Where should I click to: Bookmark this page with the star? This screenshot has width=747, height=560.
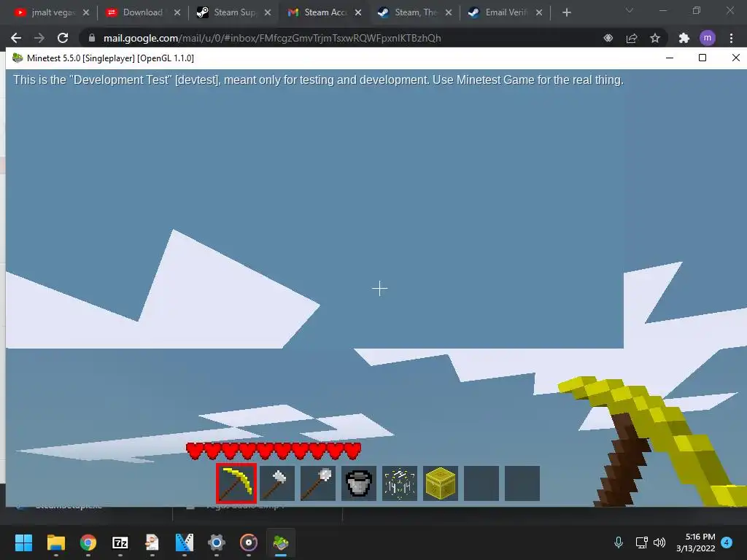(x=655, y=38)
